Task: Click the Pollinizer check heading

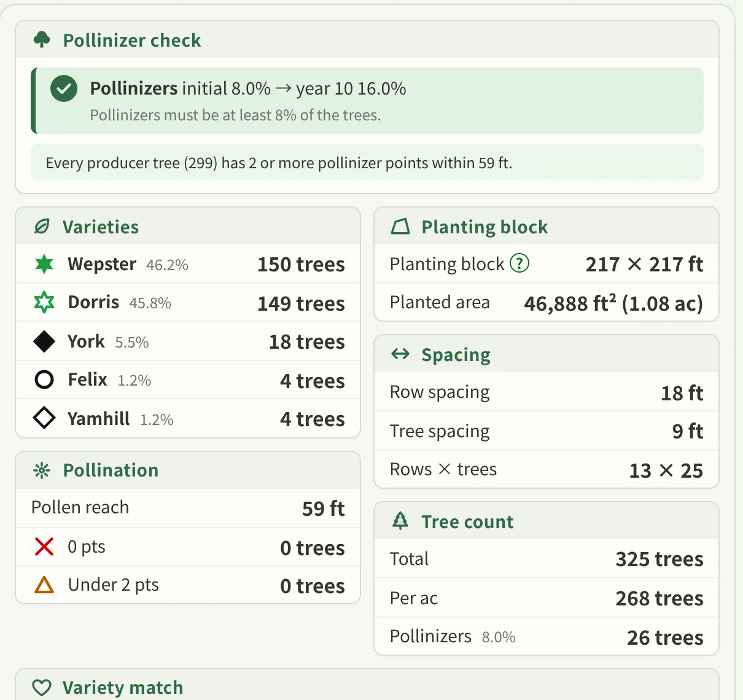Action: pyautogui.click(x=132, y=41)
